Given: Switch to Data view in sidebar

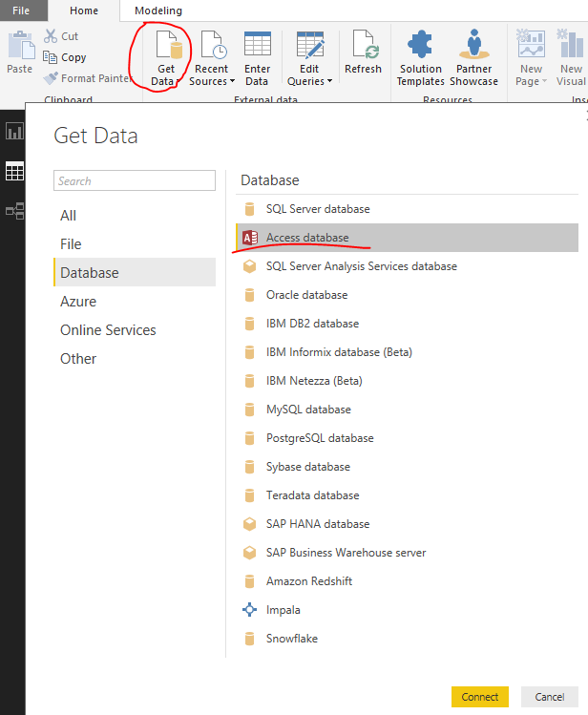Looking at the screenshot, I should click(x=14, y=172).
